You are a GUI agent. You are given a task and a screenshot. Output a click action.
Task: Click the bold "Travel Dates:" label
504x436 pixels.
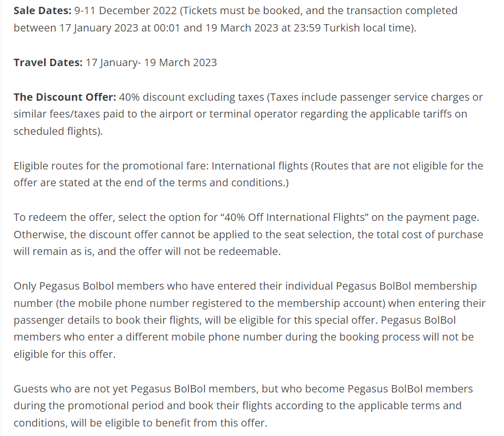point(48,62)
